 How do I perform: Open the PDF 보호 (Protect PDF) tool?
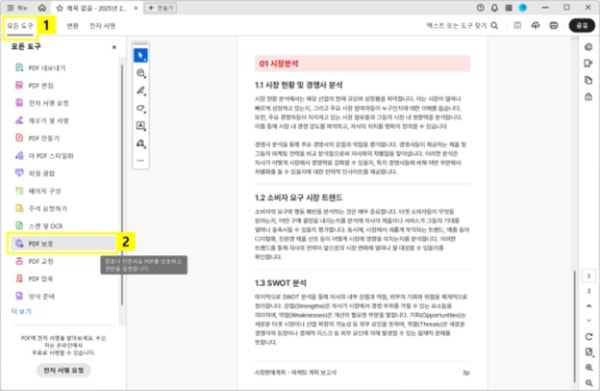point(63,244)
